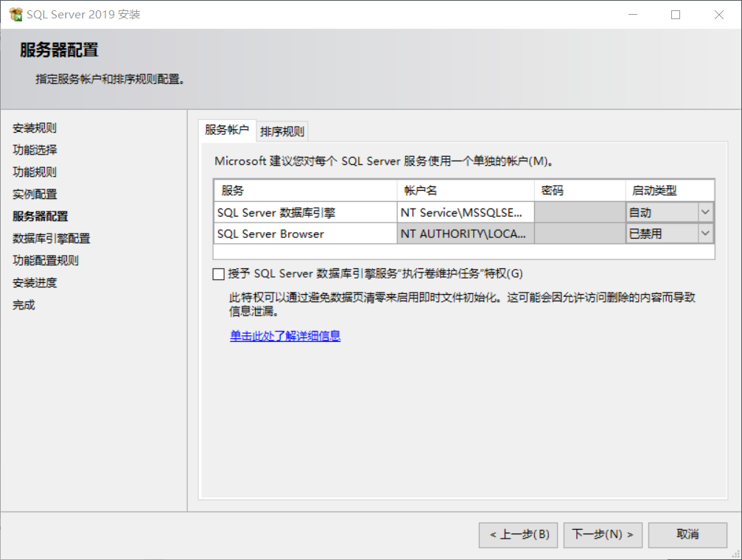
Task: Click the 密码 column header
Action: 580,191
